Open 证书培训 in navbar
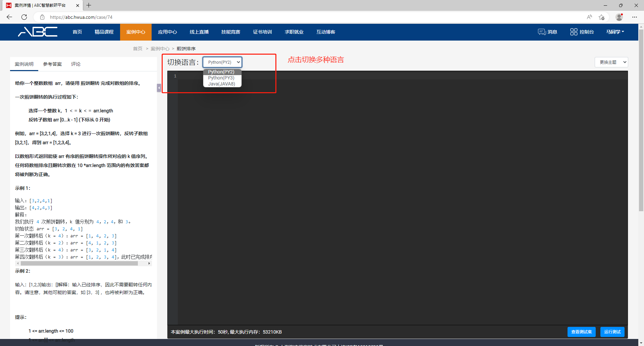 point(262,32)
